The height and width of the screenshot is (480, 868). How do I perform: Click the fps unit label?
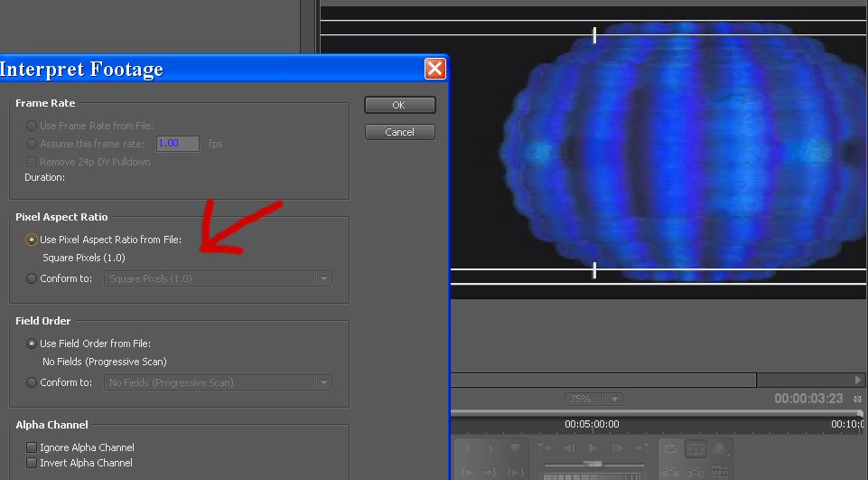click(x=215, y=144)
